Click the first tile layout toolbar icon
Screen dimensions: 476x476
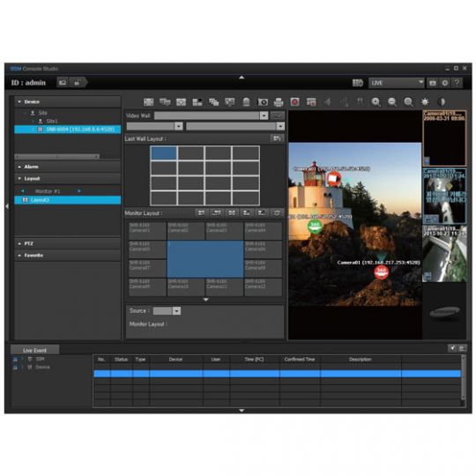(x=148, y=102)
